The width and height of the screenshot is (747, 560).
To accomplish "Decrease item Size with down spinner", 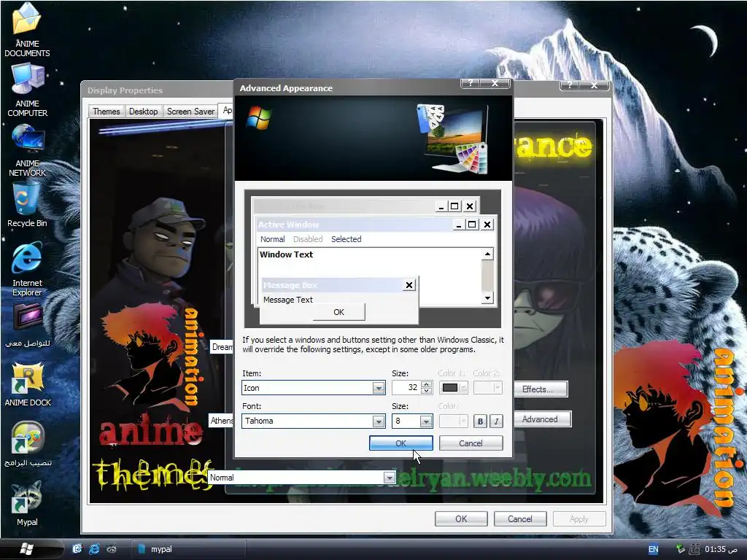I will click(x=427, y=392).
